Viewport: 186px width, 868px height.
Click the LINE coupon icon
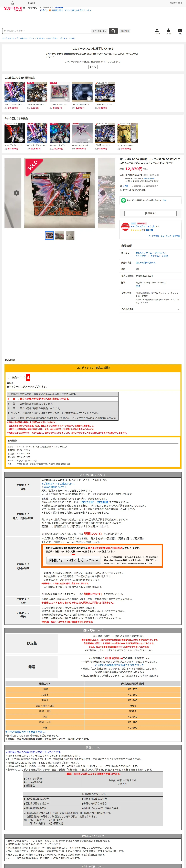coord(124,200)
